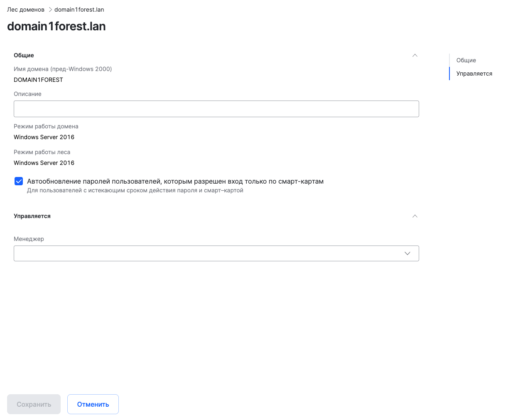Click the breadcrumb separator chevron icon
Image resolution: width=513 pixels, height=420 pixels.
(50, 10)
